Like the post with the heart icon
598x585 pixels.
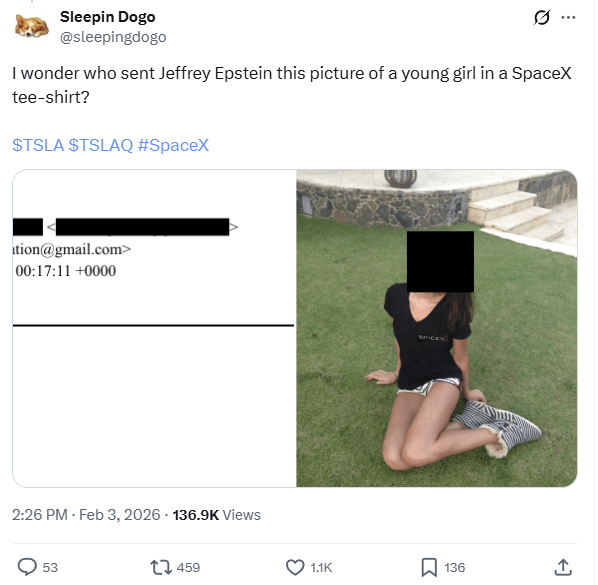(295, 567)
